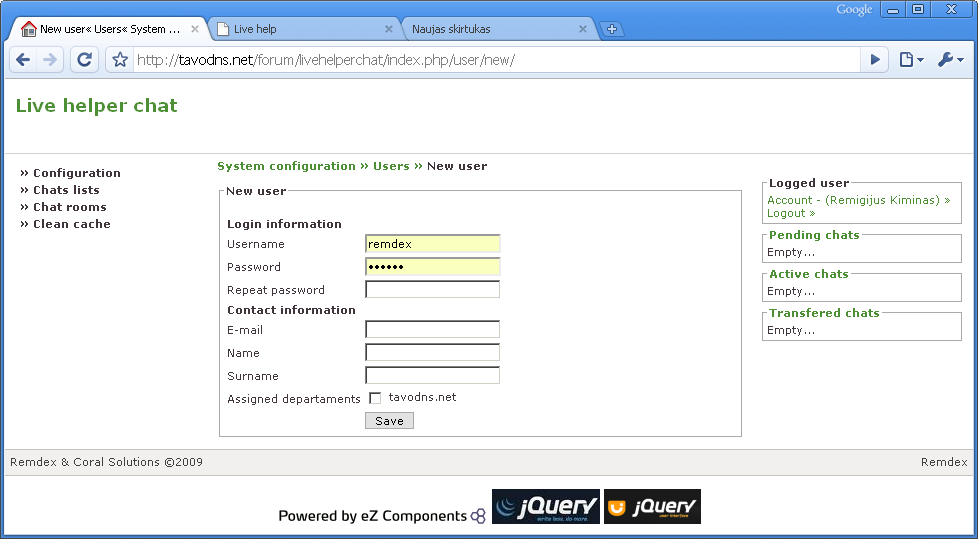Click the Contact information heading
Image resolution: width=978 pixels, height=539 pixels.
point(291,310)
